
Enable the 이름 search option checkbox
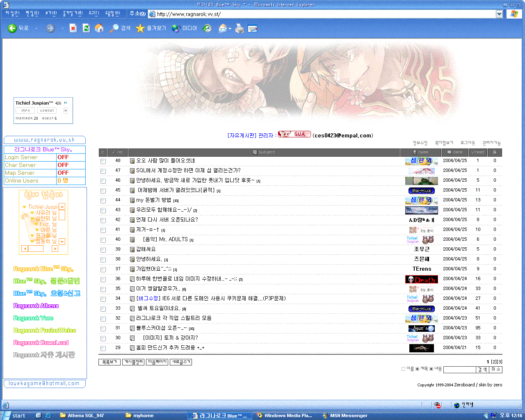403,369
